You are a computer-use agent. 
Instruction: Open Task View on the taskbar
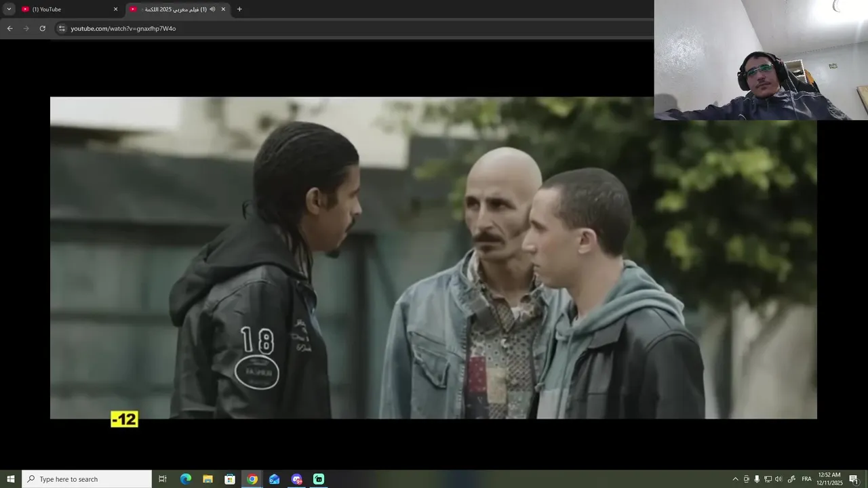163,479
